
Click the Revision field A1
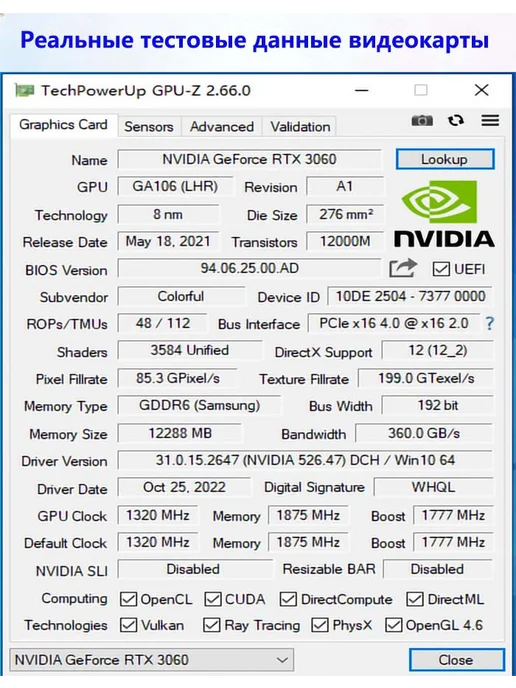tap(345, 186)
